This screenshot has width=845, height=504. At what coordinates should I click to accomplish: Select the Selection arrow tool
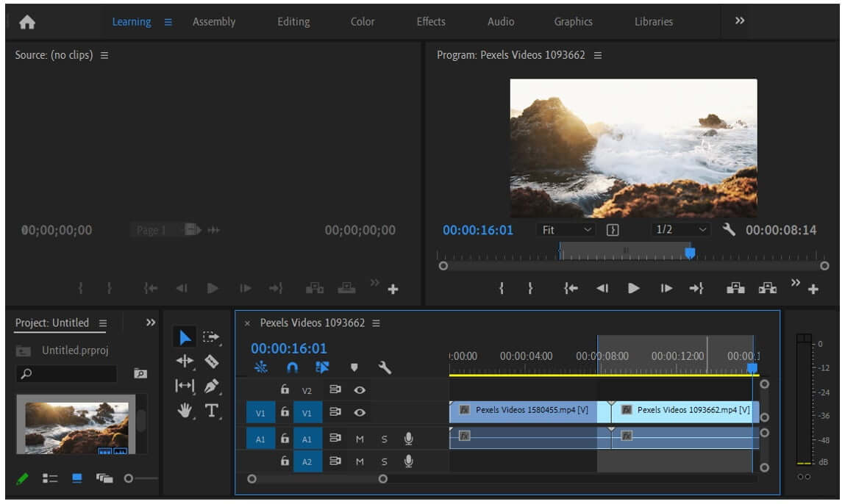(185, 338)
